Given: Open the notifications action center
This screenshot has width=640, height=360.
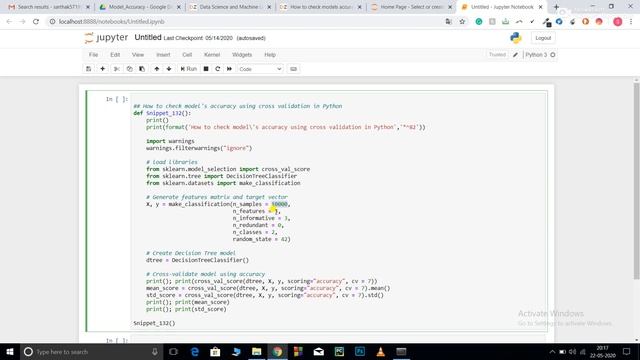Looking at the screenshot, I should 627,351.
